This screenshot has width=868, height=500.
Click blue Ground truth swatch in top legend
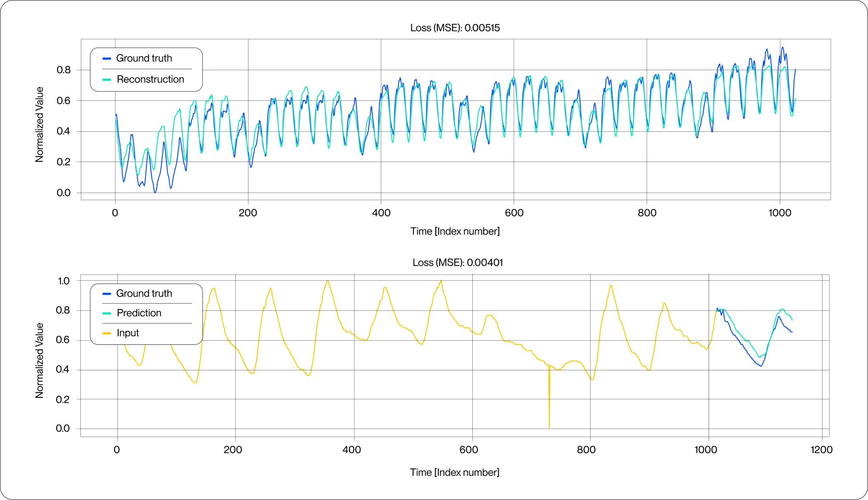[x=107, y=59]
